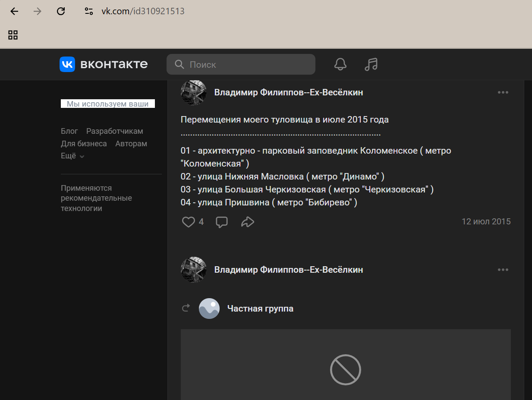532x400 pixels.
Task: Open browser apps grid icon
Action: coord(13,35)
